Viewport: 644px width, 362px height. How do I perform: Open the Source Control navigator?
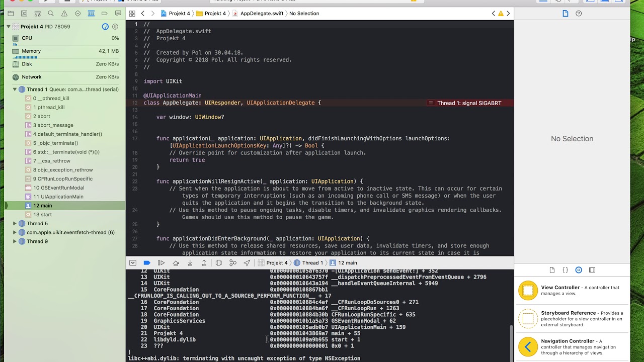click(24, 14)
